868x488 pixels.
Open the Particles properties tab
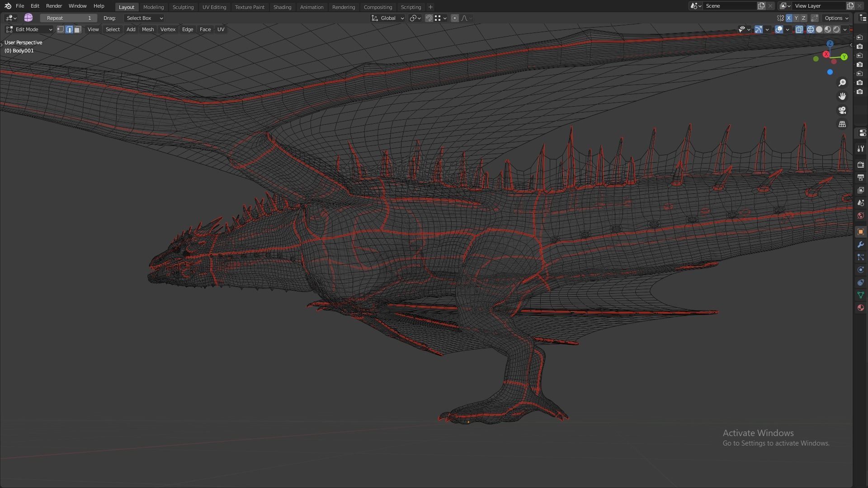coord(860,257)
